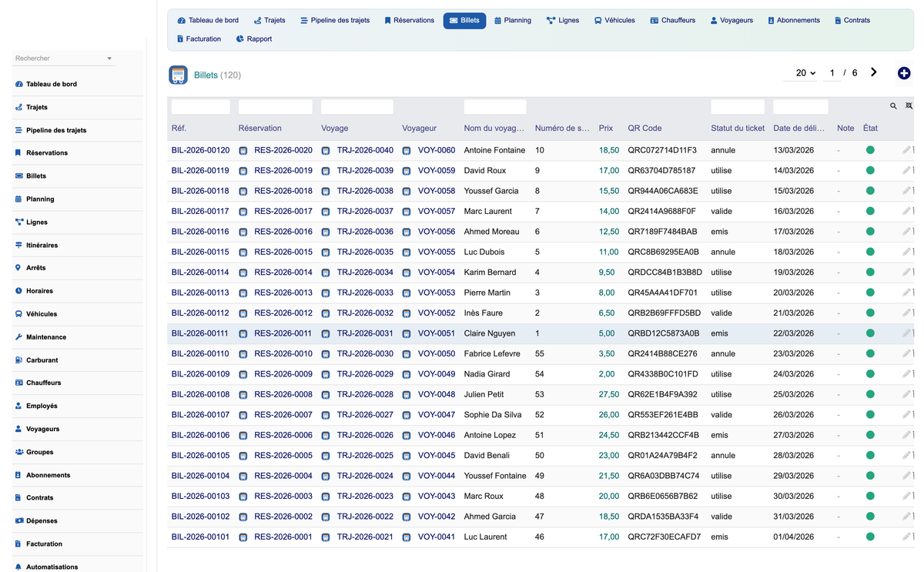Open the Rechercher dropdown in sidebar
This screenshot has height=572, width=924.
pyautogui.click(x=64, y=59)
